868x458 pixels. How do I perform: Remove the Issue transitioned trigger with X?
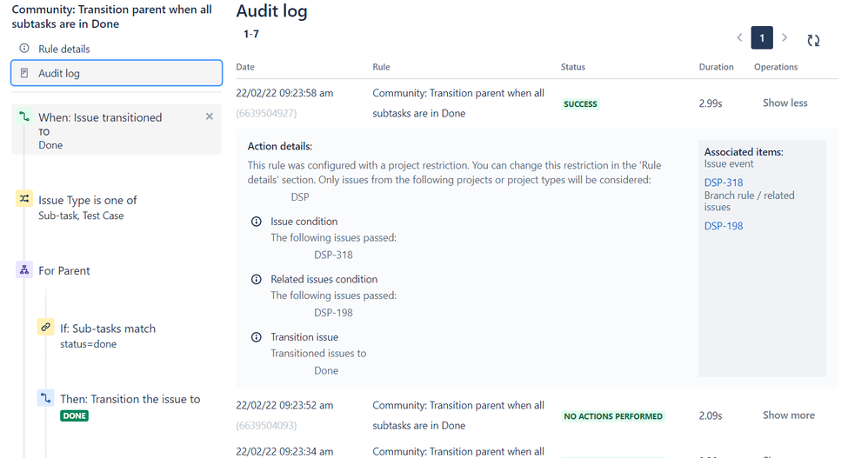coord(210,116)
